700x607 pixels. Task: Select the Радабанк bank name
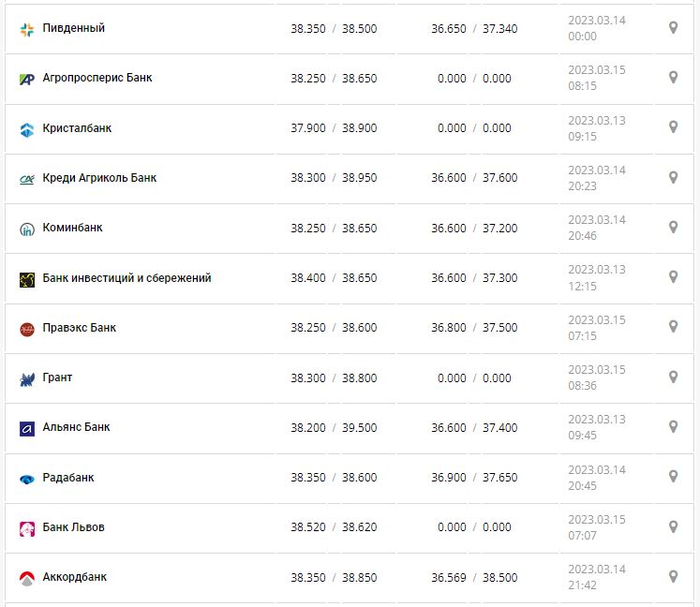click(68, 478)
